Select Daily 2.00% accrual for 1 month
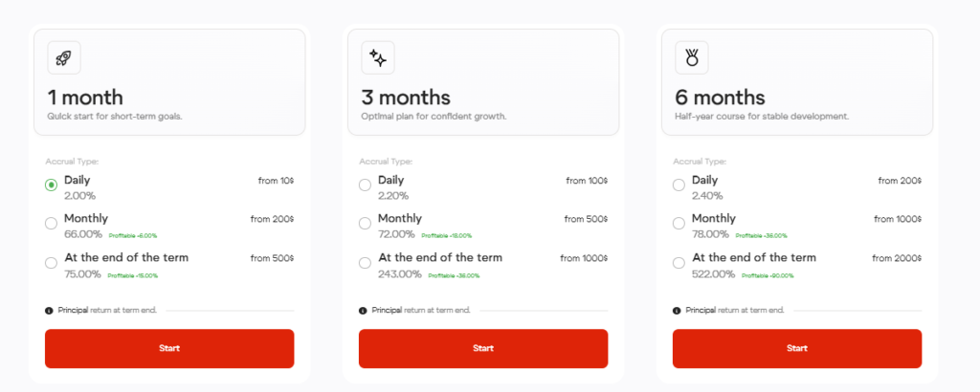Viewport: 980px width, 392px height. click(51, 185)
